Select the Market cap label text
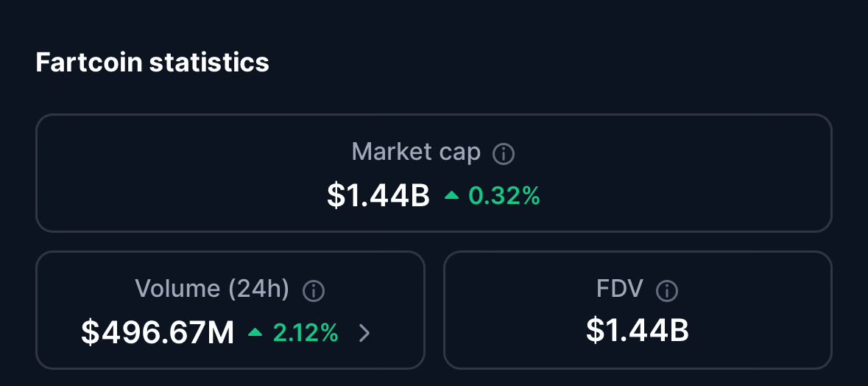 [416, 152]
